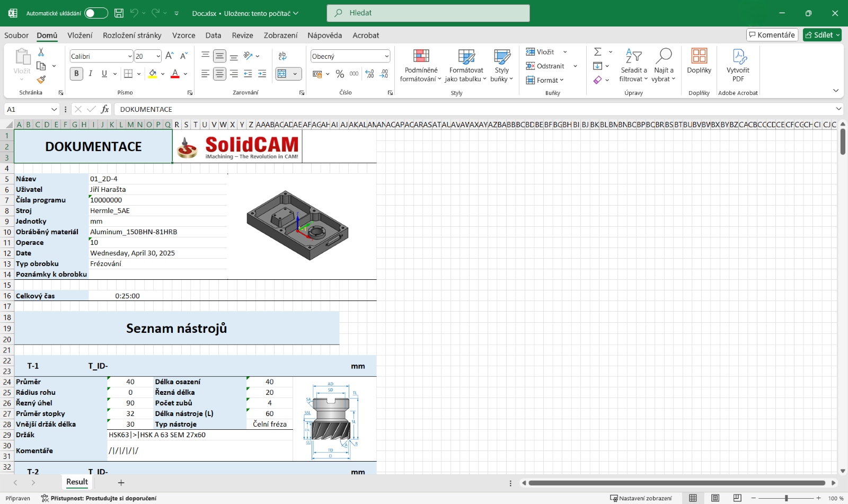Switch to the Acrobat tab
This screenshot has width=848, height=504.
[366, 35]
